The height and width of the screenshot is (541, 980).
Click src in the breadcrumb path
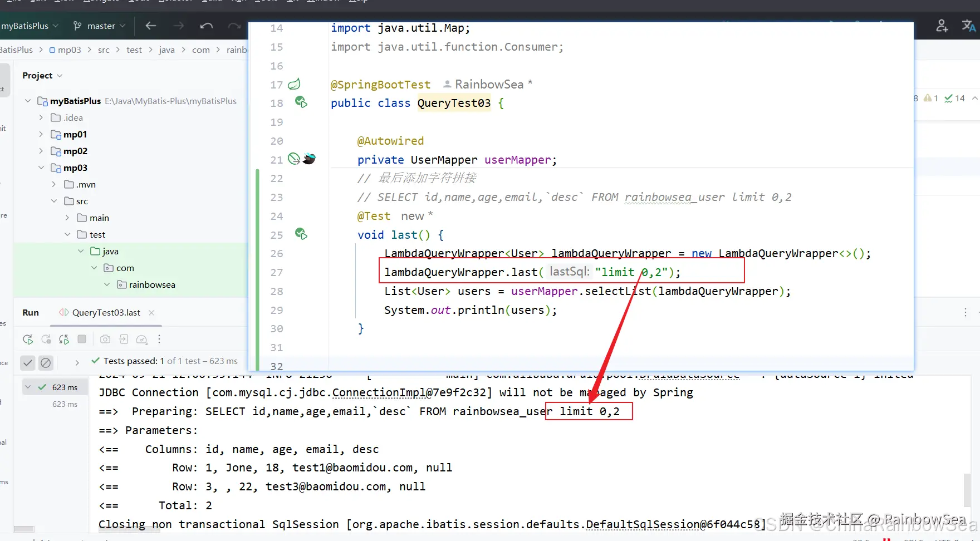pos(104,50)
